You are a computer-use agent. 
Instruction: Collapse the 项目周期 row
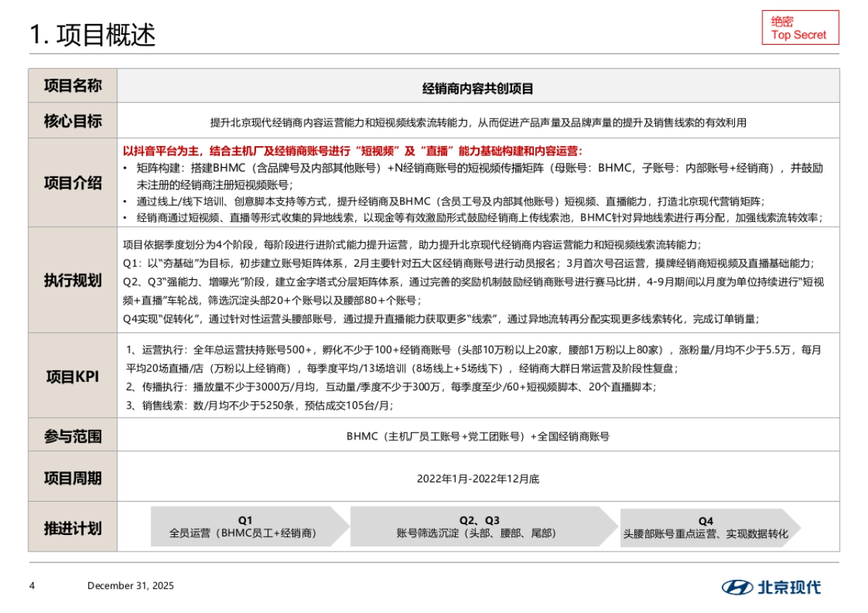click(x=72, y=477)
